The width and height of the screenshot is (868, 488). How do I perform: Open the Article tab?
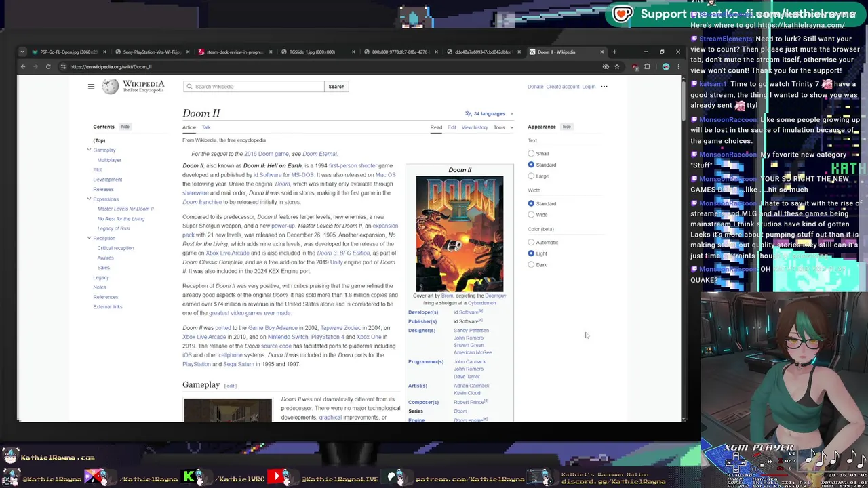click(189, 127)
